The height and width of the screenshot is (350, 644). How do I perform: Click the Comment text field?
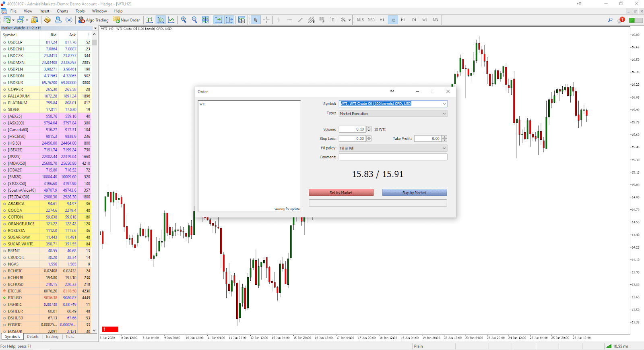point(393,157)
